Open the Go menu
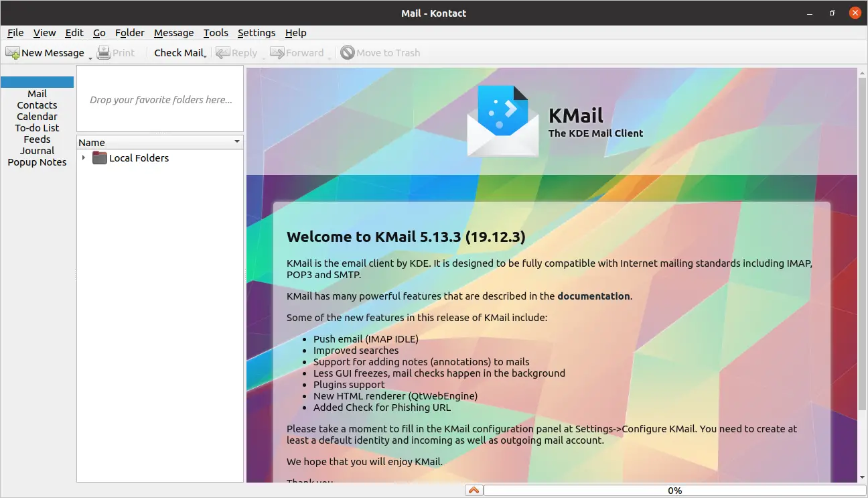 (99, 32)
